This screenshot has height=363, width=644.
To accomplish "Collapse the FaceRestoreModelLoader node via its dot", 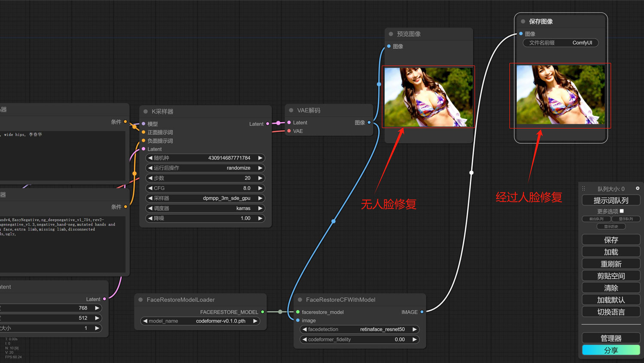I will (x=140, y=300).
